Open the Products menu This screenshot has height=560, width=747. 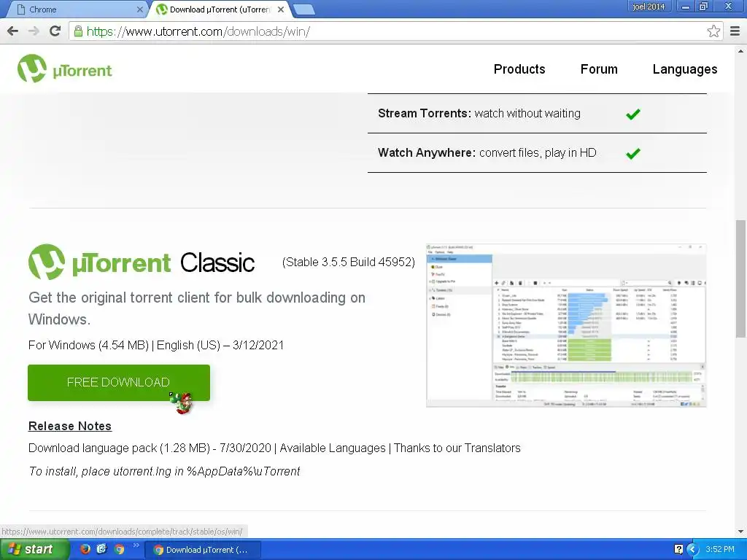pos(519,69)
